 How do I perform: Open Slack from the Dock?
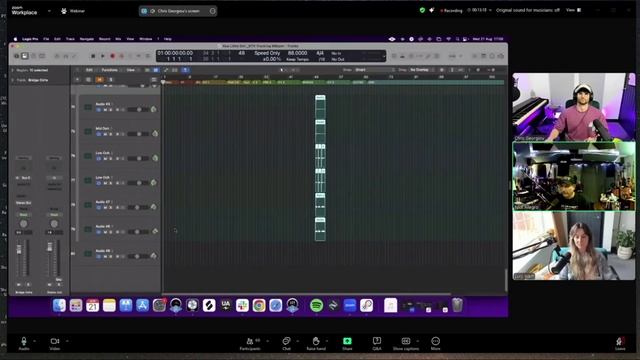242,305
